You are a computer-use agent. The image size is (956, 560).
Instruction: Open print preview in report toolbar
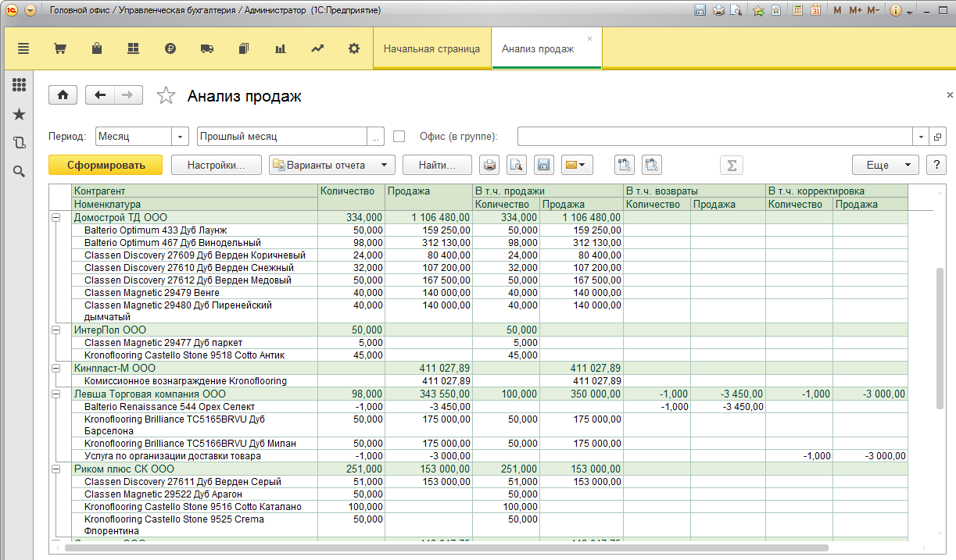pyautogui.click(x=517, y=165)
